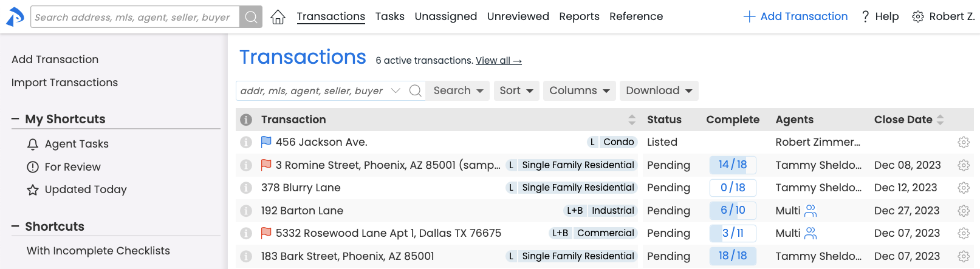Open the gear menu for 378 Blurry Lane
Image resolution: width=980 pixels, height=269 pixels.
pos(964,188)
